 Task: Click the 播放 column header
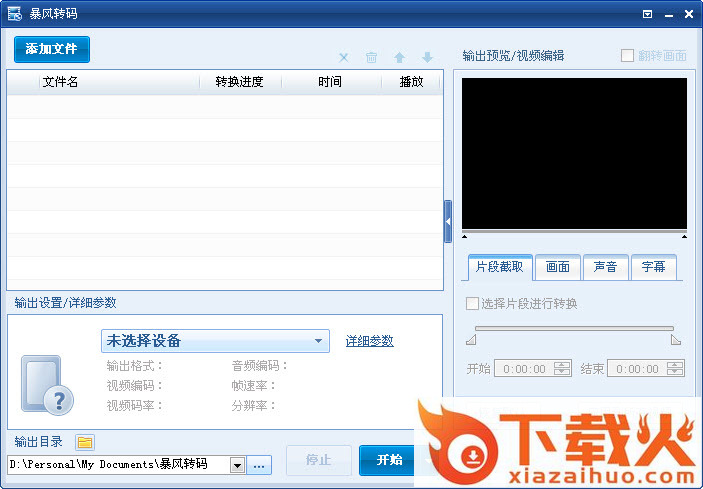pyautogui.click(x=412, y=82)
